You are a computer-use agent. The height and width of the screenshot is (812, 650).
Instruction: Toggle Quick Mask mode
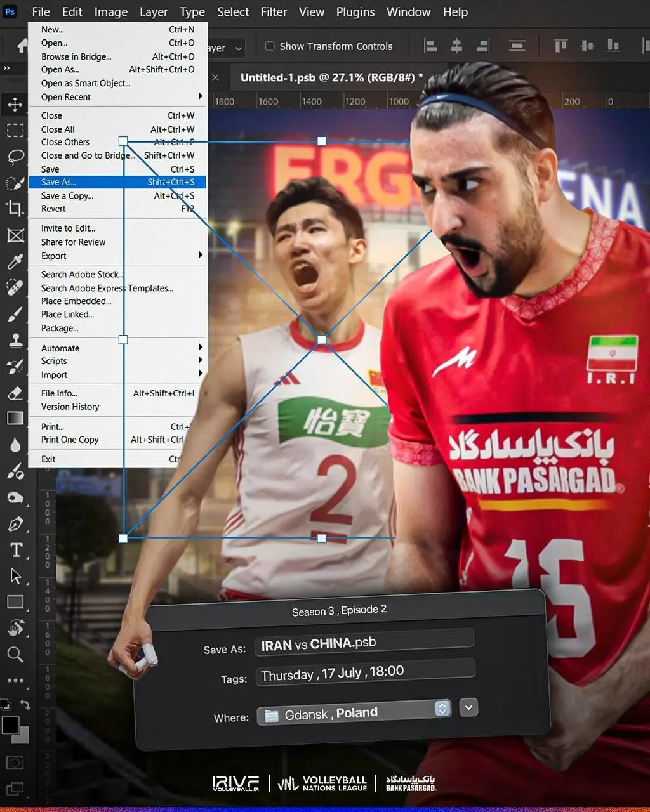click(x=15, y=763)
